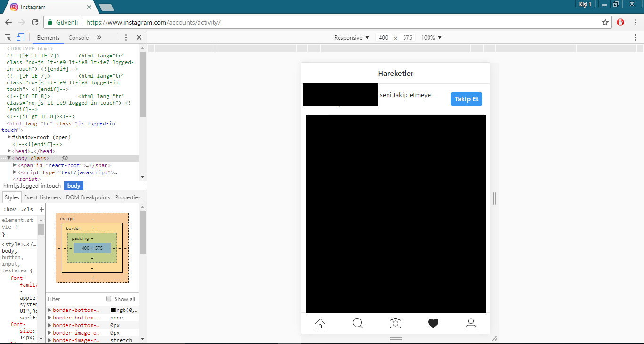Open Chrome main menu dots
This screenshot has width=644, height=344.
pos(635,22)
